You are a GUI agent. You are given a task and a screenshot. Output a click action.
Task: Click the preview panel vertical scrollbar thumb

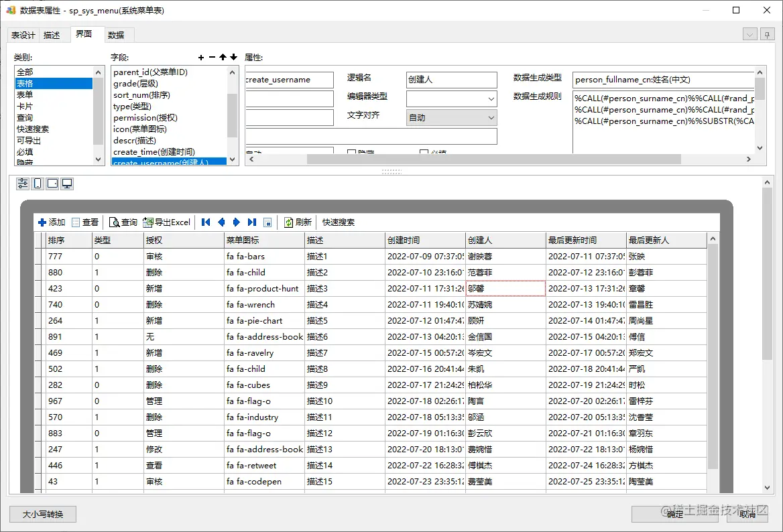coord(767,273)
